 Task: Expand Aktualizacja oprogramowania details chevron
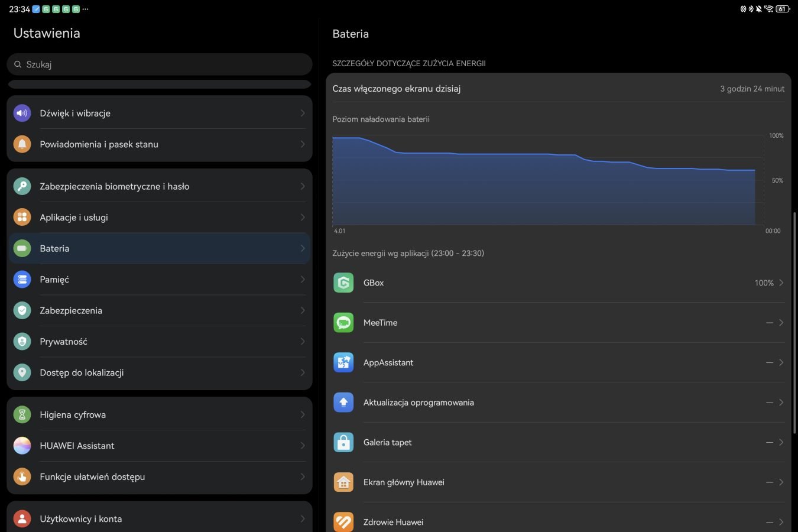pyautogui.click(x=781, y=403)
